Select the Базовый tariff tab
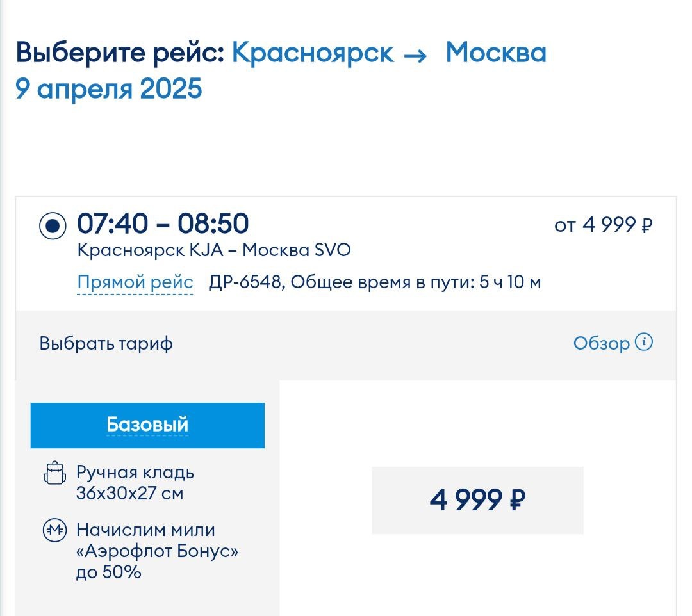The width and height of the screenshot is (692, 616). click(x=147, y=425)
